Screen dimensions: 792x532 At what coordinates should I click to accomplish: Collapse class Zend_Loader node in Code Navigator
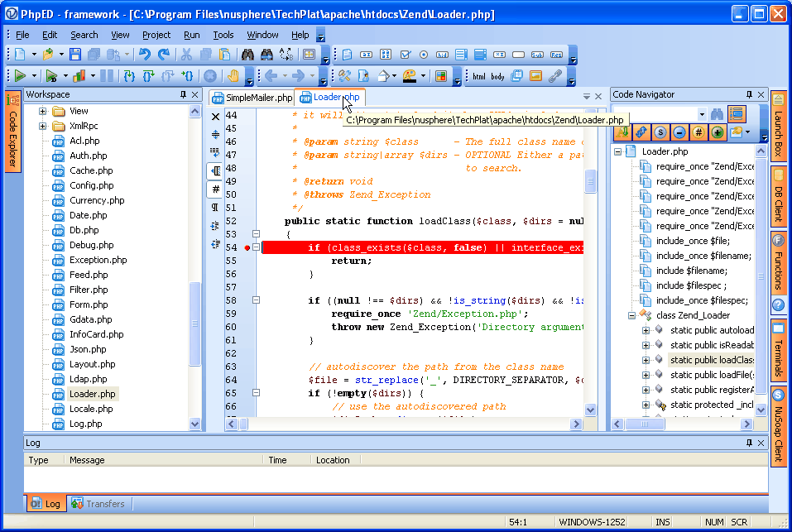(631, 315)
